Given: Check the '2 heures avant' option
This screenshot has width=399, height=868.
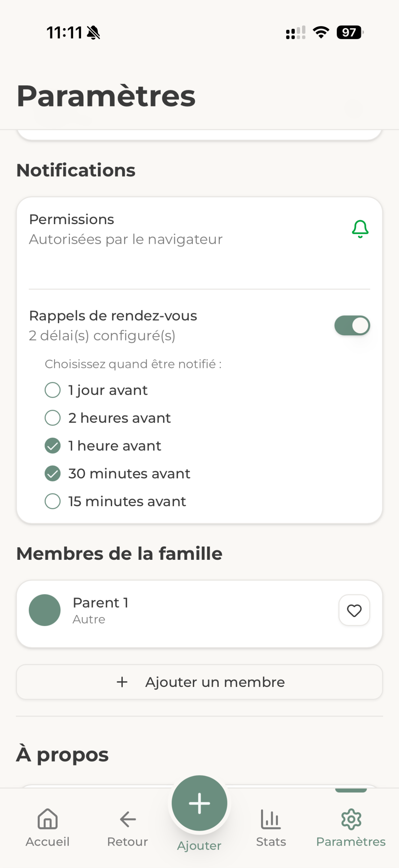Looking at the screenshot, I should click(53, 418).
